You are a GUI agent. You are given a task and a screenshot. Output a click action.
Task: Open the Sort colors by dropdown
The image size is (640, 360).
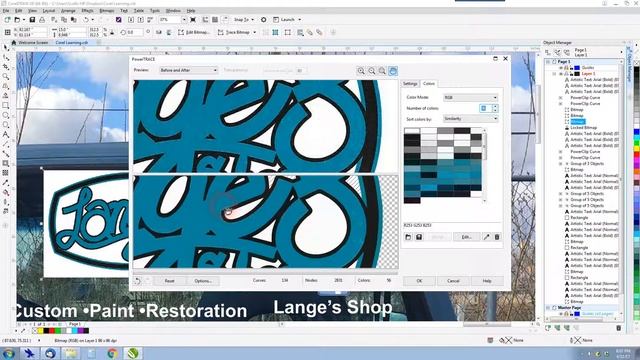(x=471, y=119)
